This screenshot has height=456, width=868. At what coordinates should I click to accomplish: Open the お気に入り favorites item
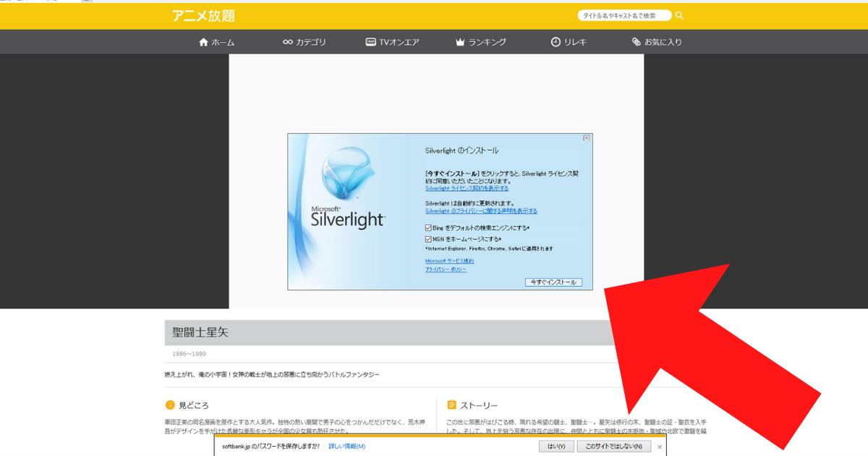coord(656,42)
